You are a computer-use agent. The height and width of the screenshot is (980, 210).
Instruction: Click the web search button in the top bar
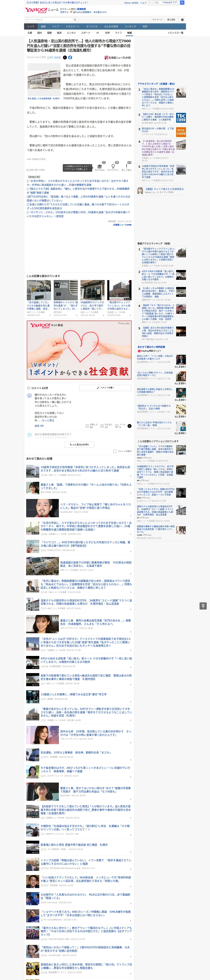[x=182, y=3]
